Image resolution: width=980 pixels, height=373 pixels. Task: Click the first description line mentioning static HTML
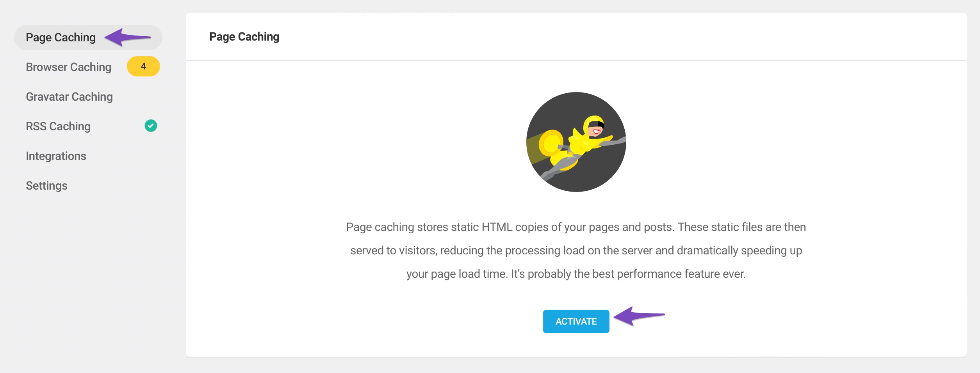point(576,227)
